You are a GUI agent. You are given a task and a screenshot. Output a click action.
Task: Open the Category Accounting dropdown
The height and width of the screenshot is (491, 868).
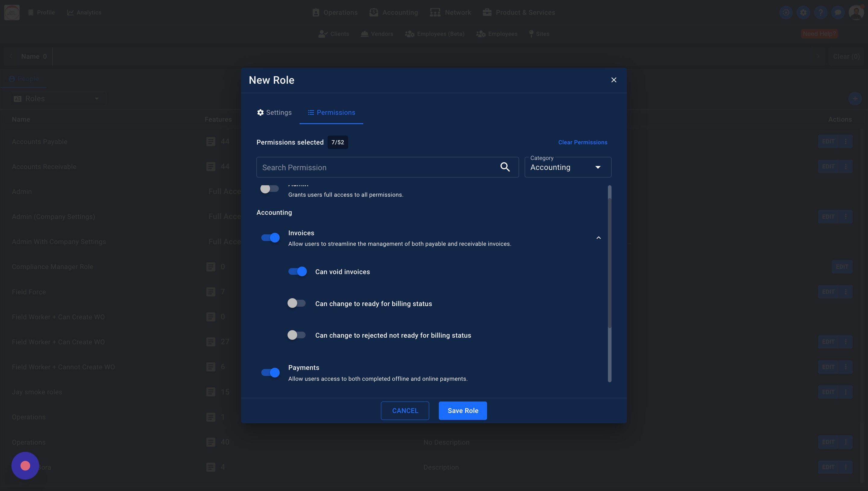click(568, 167)
